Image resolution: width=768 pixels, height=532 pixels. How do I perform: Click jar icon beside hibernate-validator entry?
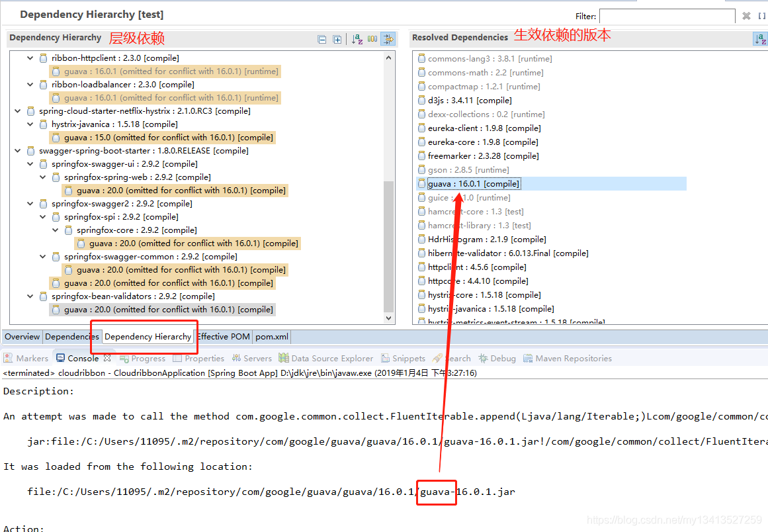click(x=422, y=253)
